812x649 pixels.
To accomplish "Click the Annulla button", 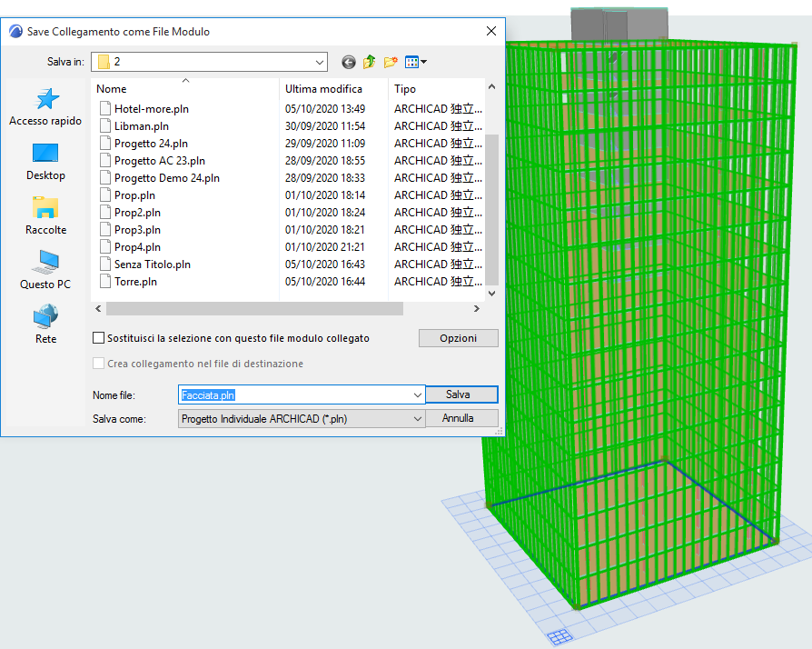I will click(x=458, y=419).
